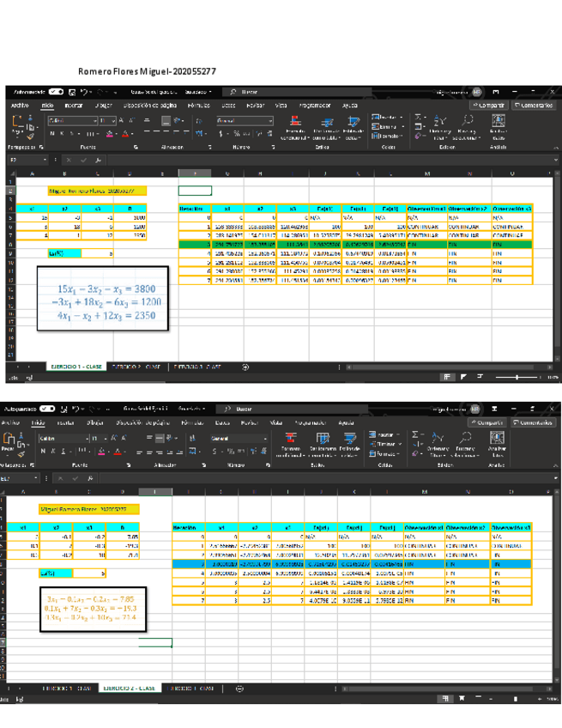Screen dimensions: 562x728
Task: Click zoom slider in top Excel status bar
Action: (518, 377)
